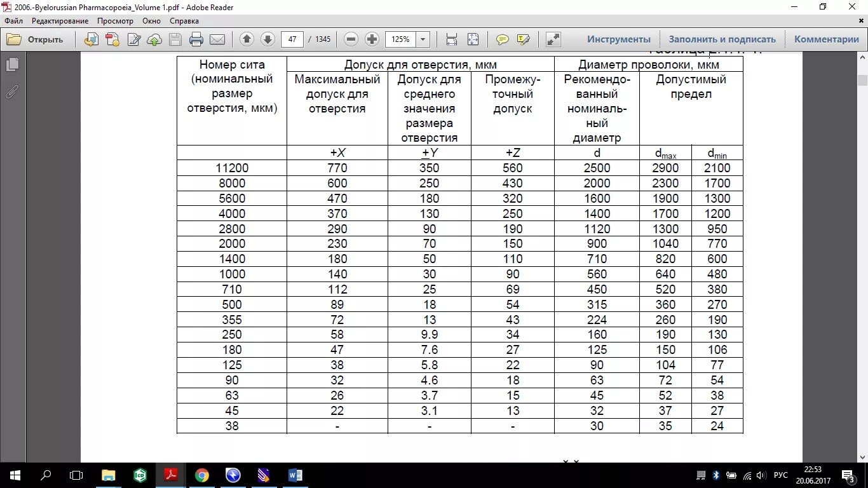Click the edit document with pencil icon

pos(133,39)
